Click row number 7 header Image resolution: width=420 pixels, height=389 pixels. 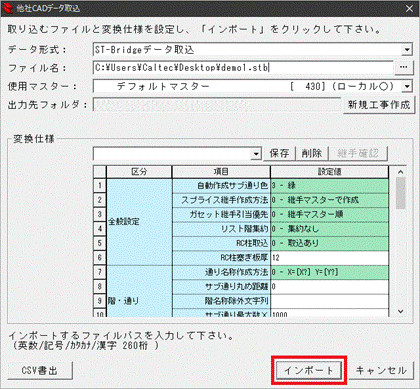click(x=100, y=272)
